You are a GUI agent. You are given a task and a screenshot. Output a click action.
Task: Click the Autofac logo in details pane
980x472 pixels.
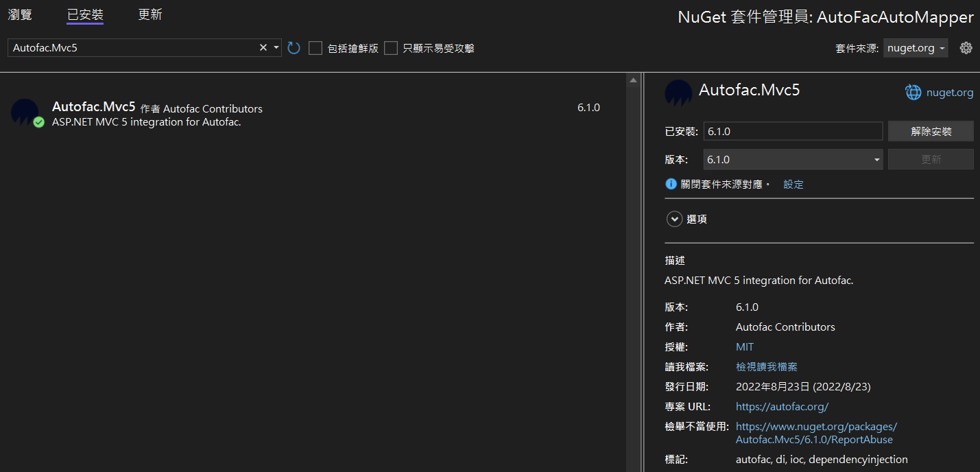(x=678, y=93)
